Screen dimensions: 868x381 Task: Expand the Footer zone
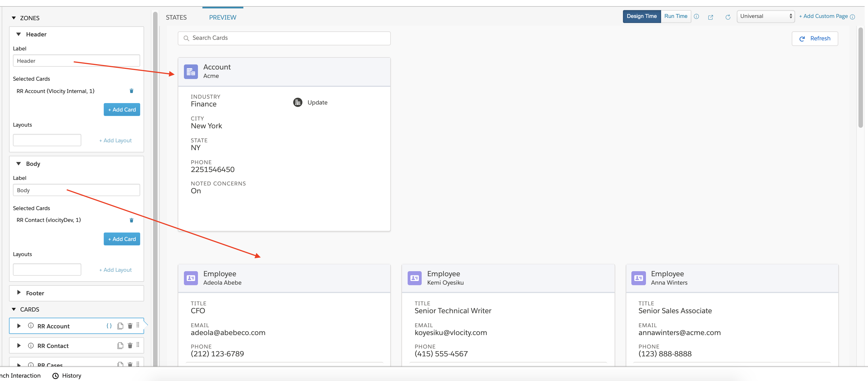point(19,292)
